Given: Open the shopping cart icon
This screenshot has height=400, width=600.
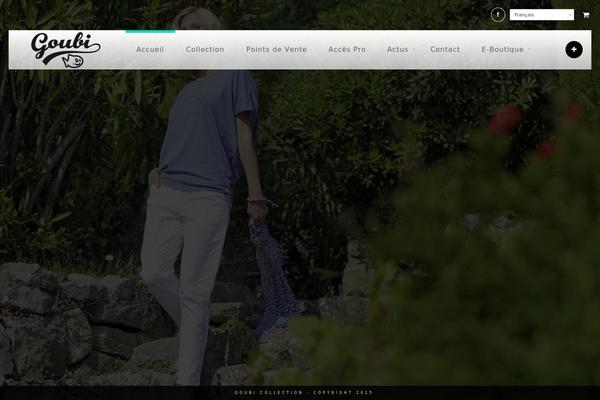Looking at the screenshot, I should pyautogui.click(x=586, y=15).
